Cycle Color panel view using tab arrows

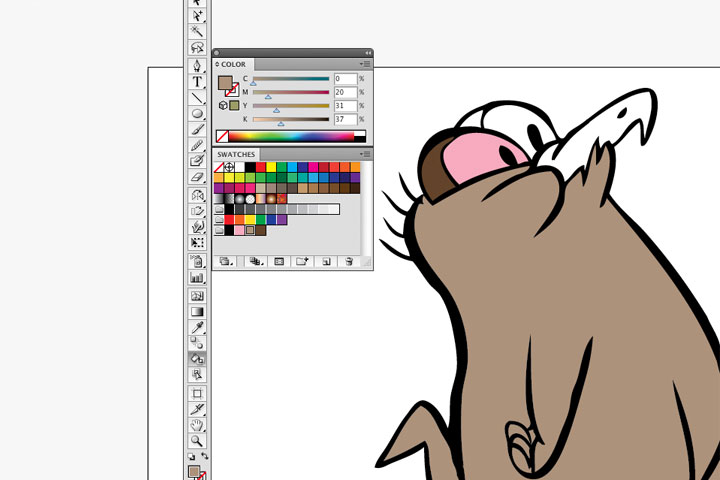click(x=217, y=65)
